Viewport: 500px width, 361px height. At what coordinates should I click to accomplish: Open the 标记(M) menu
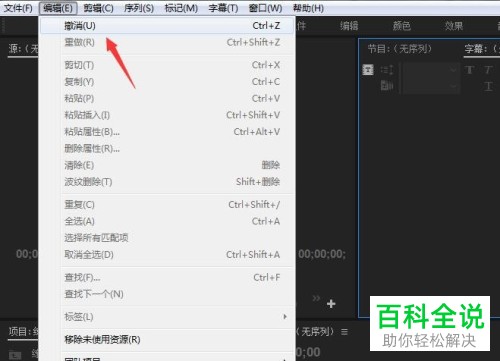pos(181,8)
